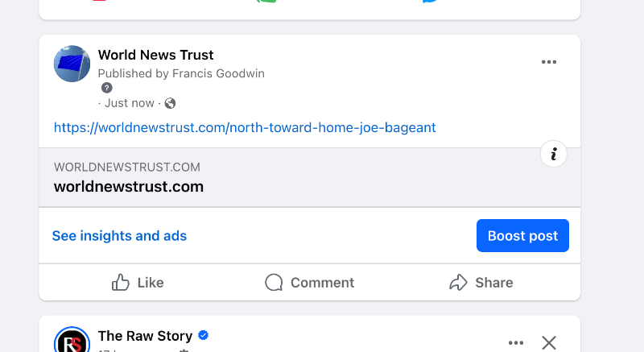Click The Raw Story profile picture

tap(72, 340)
